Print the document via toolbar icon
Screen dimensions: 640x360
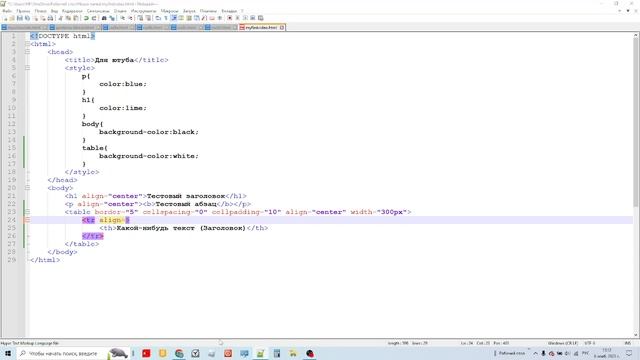click(x=50, y=18)
